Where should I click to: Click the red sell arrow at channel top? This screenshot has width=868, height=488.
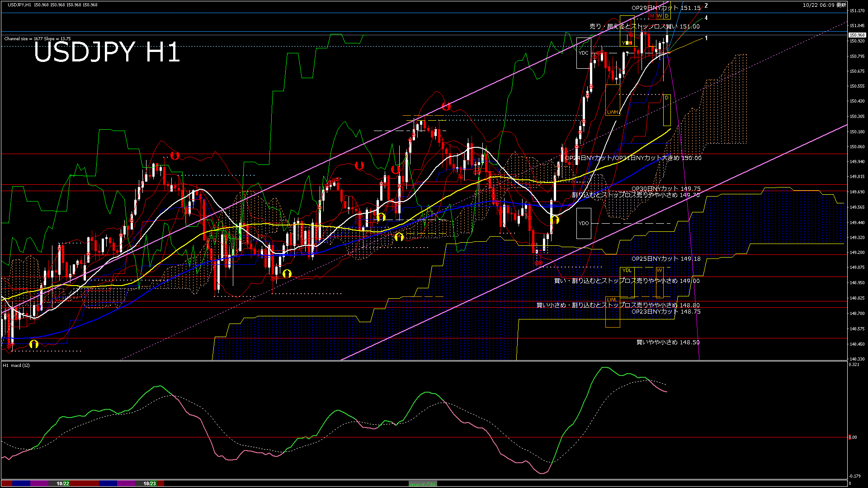pyautogui.click(x=446, y=107)
